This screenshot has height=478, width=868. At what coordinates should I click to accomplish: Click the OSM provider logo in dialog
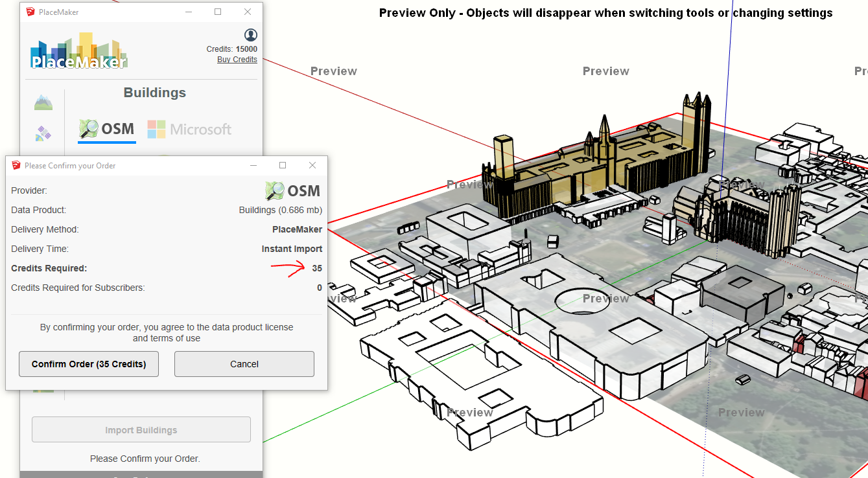tap(293, 190)
